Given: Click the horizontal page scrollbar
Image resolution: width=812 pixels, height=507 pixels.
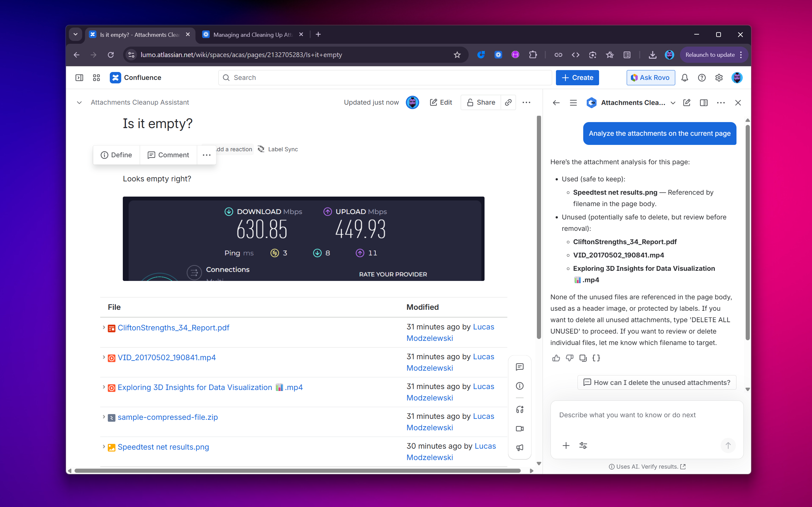Looking at the screenshot, I should (297, 471).
